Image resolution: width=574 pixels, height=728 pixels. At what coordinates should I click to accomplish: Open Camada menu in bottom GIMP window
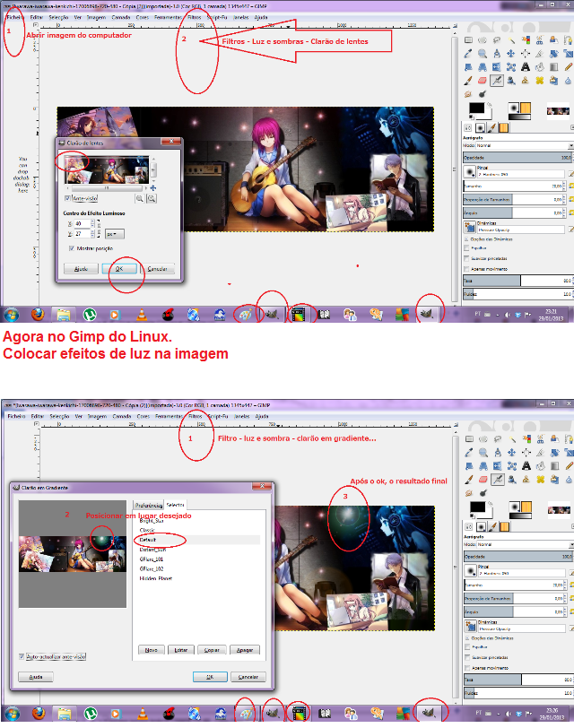tap(122, 417)
